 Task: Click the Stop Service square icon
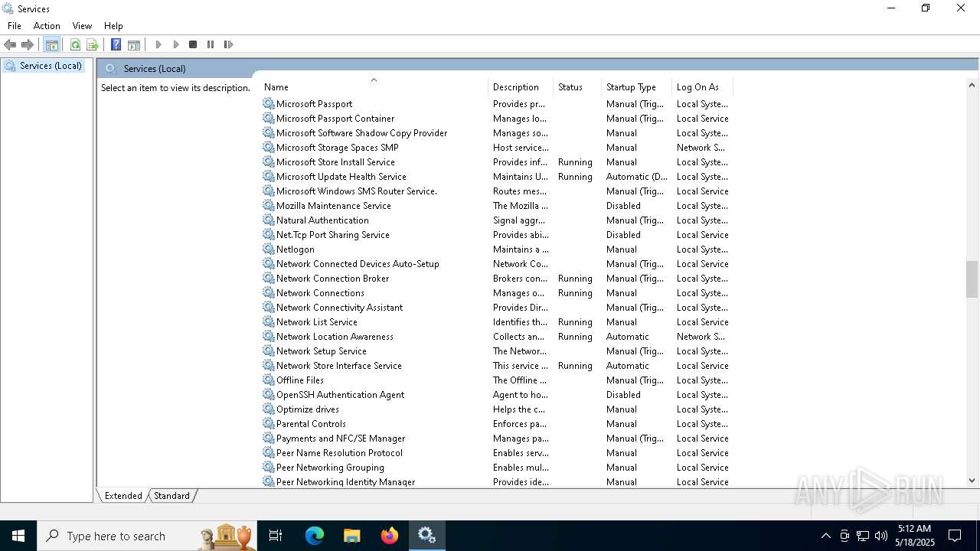(x=193, y=45)
